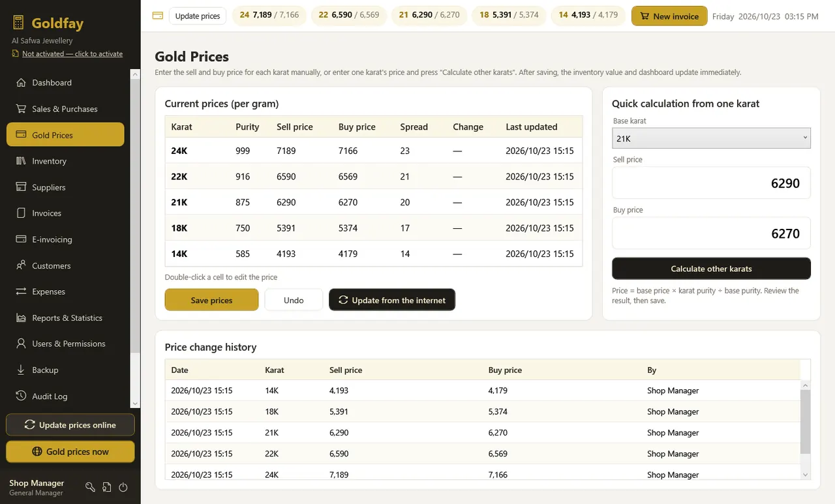Click the Spread column header
The width and height of the screenshot is (835, 504).
click(x=414, y=127)
